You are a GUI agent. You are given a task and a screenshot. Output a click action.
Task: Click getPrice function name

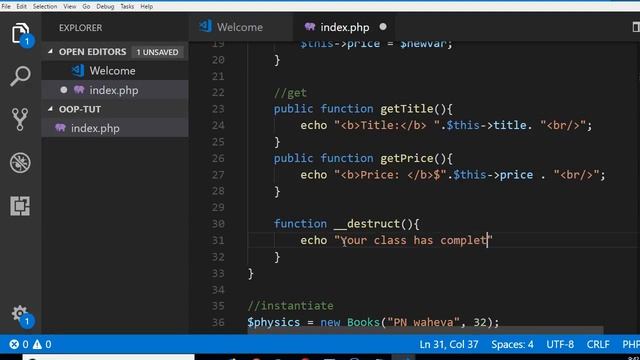407,158
